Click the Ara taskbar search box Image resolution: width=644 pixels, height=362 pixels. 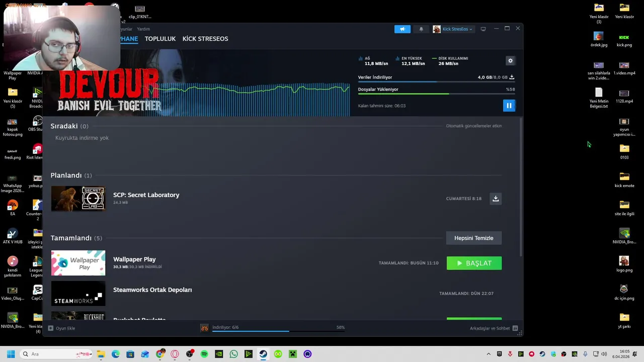coord(56,354)
